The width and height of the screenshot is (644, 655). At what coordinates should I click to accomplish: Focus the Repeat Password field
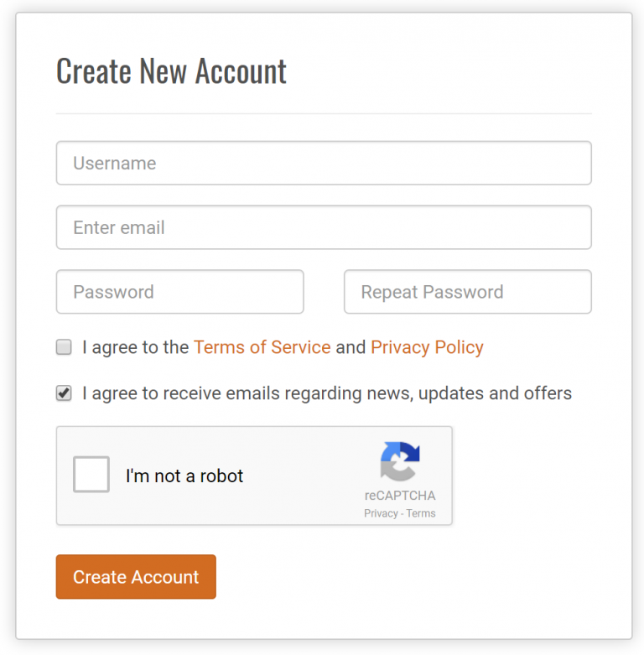468,292
